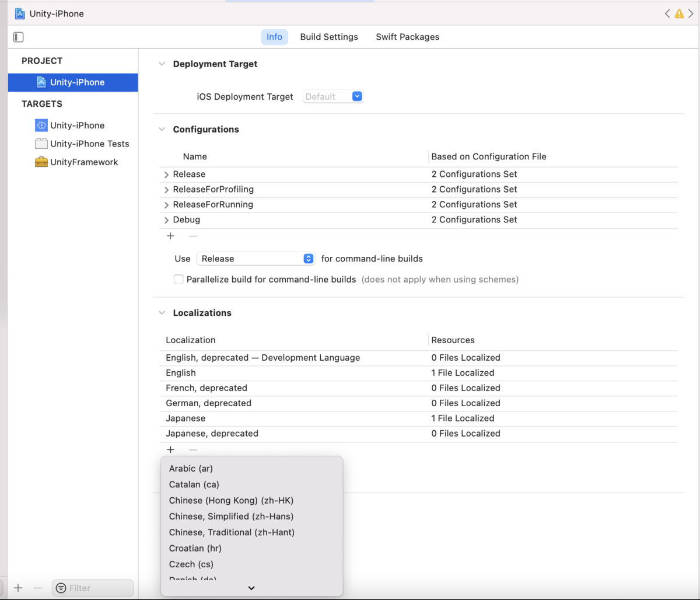The width and height of the screenshot is (700, 600).
Task: Click the yellow warning triangle icon
Action: click(679, 13)
